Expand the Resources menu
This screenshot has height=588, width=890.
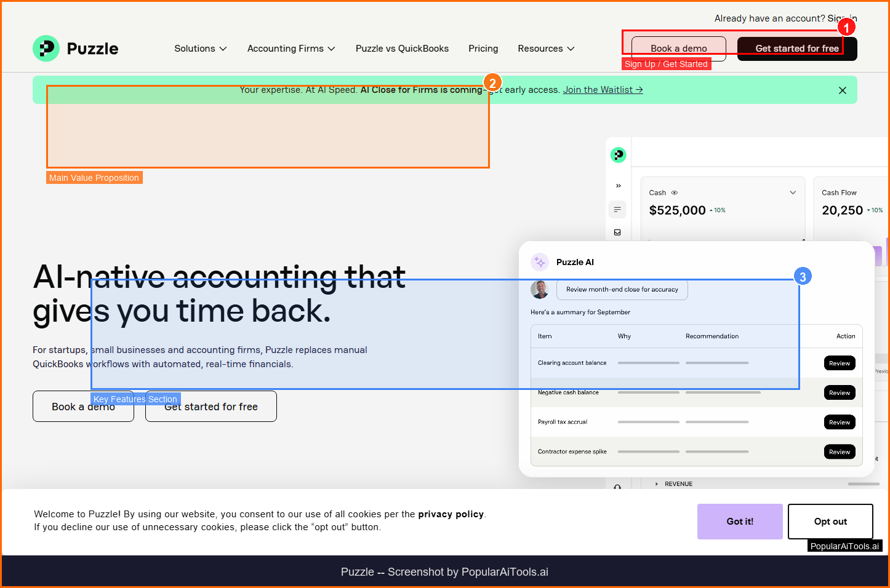pyautogui.click(x=546, y=49)
